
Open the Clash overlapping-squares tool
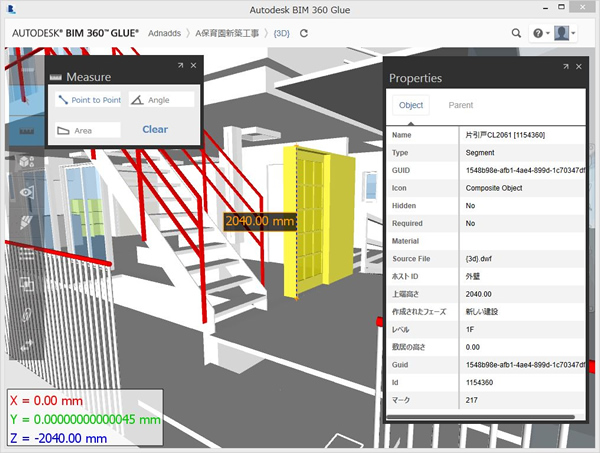[26, 284]
